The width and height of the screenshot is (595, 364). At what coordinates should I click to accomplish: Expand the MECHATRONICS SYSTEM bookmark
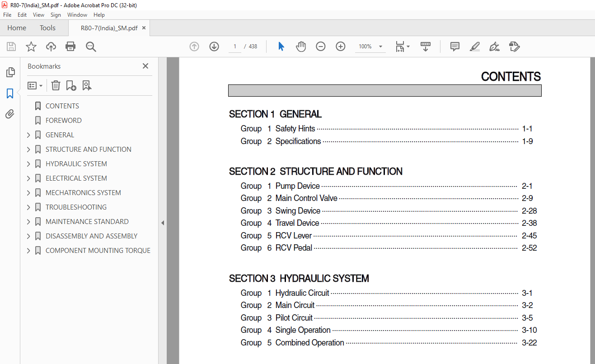tap(28, 193)
